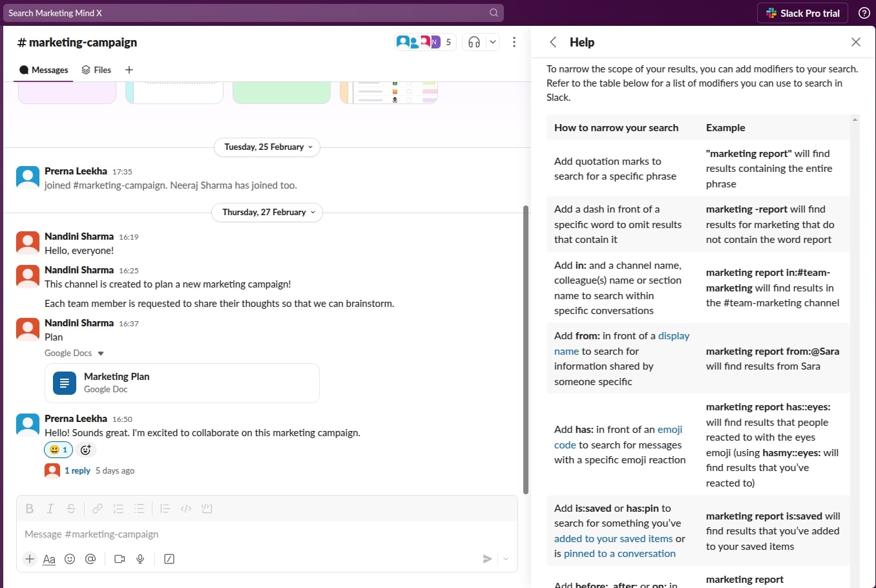
Task: Create an ordered list in the composer
Action: pos(118,509)
